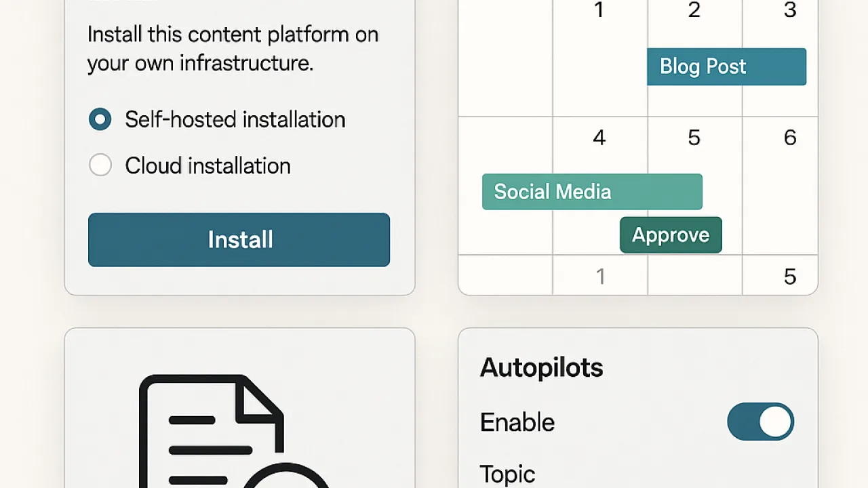Toggle the Autopilots Enable switch
The width and height of the screenshot is (868, 488).
point(760,422)
